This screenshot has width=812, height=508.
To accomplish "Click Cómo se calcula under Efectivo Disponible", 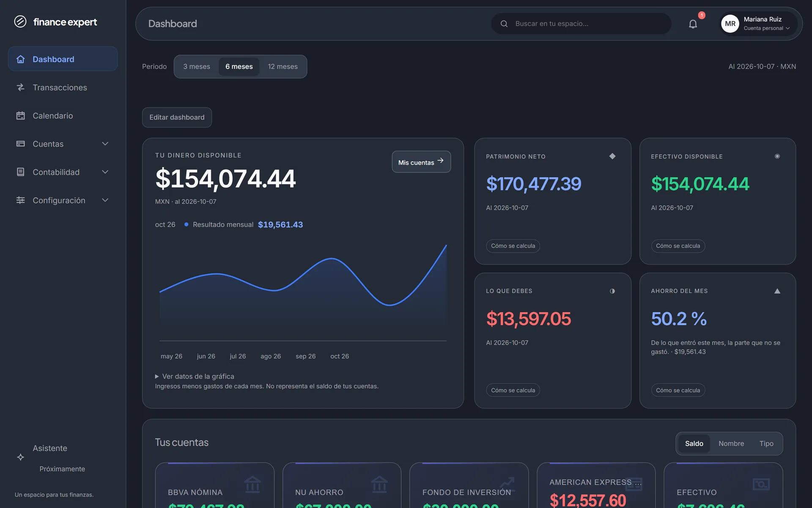I will point(678,246).
